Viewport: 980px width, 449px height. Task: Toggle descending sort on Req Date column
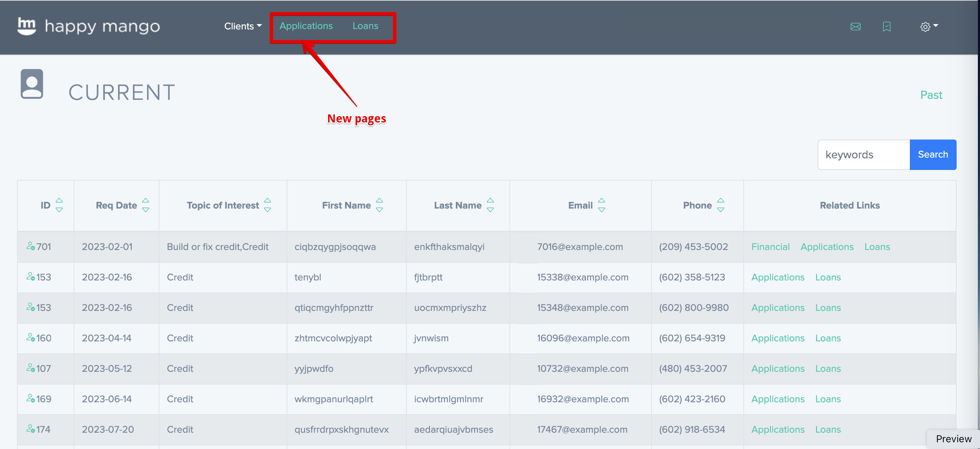[146, 210]
